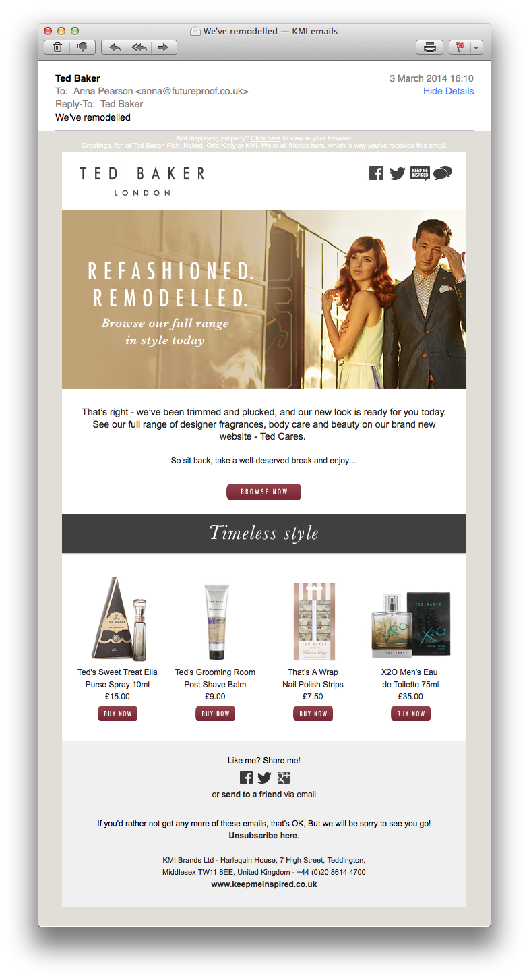Reply to the Ted Baker email
529x980 pixels.
pyautogui.click(x=115, y=47)
